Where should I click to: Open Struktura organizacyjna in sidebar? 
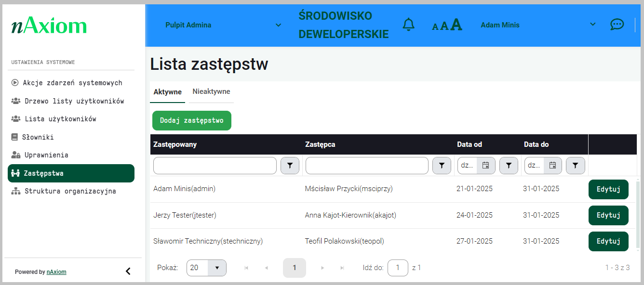point(71,191)
